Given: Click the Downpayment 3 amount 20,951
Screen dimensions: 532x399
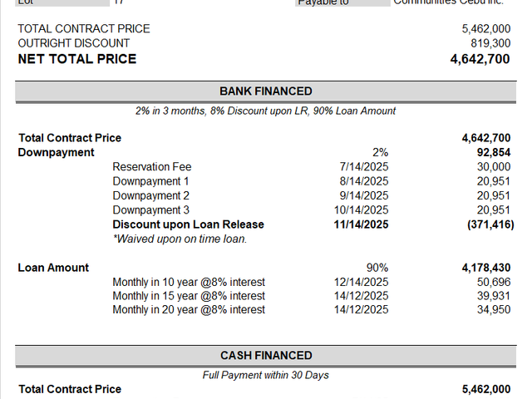Looking at the screenshot, I should [493, 210].
